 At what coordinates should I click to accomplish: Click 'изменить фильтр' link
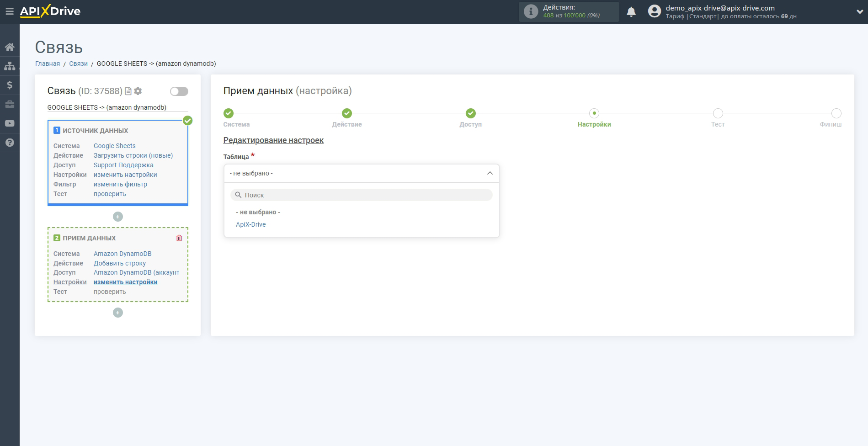pyautogui.click(x=120, y=184)
